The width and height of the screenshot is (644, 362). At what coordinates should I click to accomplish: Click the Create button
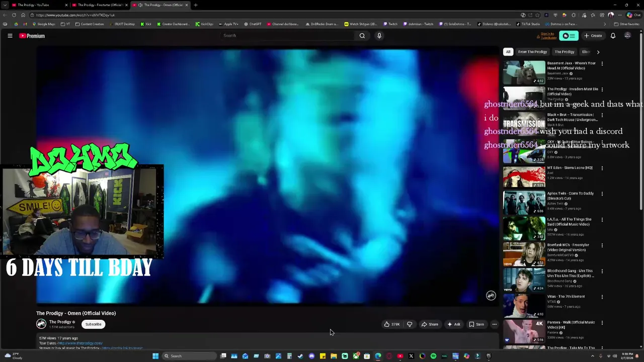pos(593,36)
